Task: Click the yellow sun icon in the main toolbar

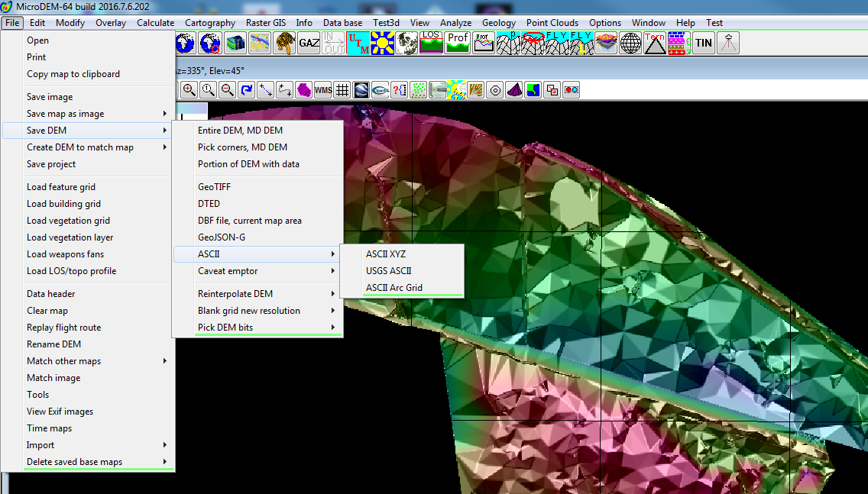Action: pos(383,44)
